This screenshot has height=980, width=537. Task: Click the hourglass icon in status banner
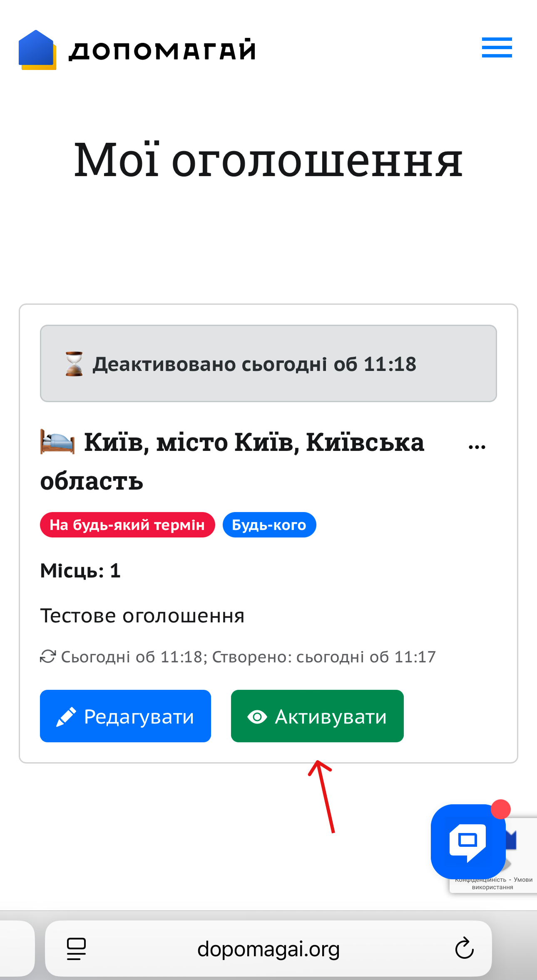[x=74, y=364]
